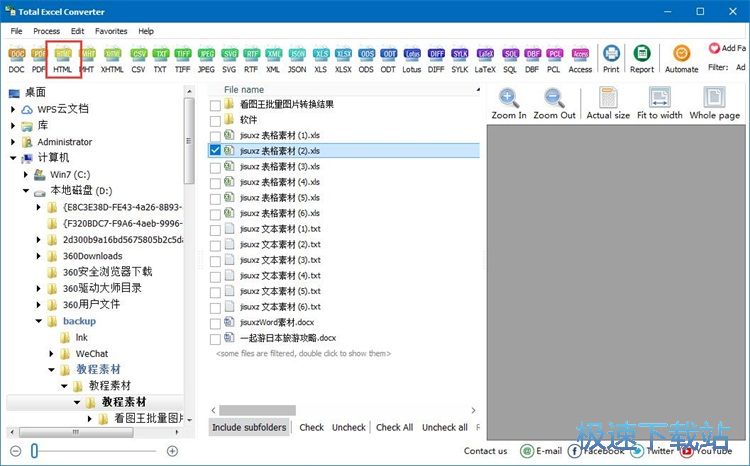Choose JPEG as target format
The width and height of the screenshot is (750, 466).
click(206, 60)
